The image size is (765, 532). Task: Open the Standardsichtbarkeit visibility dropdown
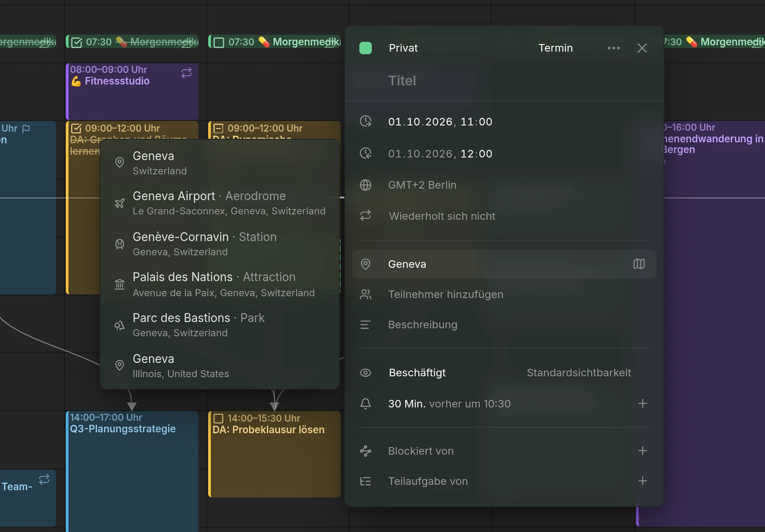point(579,373)
